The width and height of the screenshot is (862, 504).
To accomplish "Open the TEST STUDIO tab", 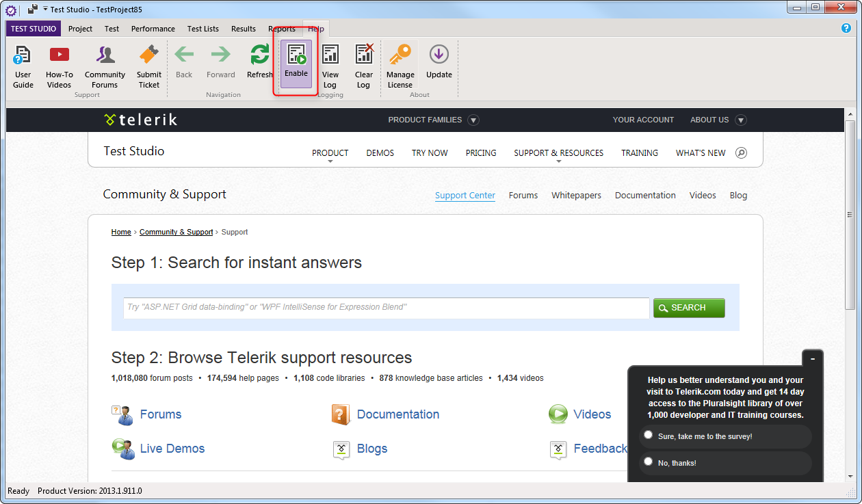I will pyautogui.click(x=34, y=29).
